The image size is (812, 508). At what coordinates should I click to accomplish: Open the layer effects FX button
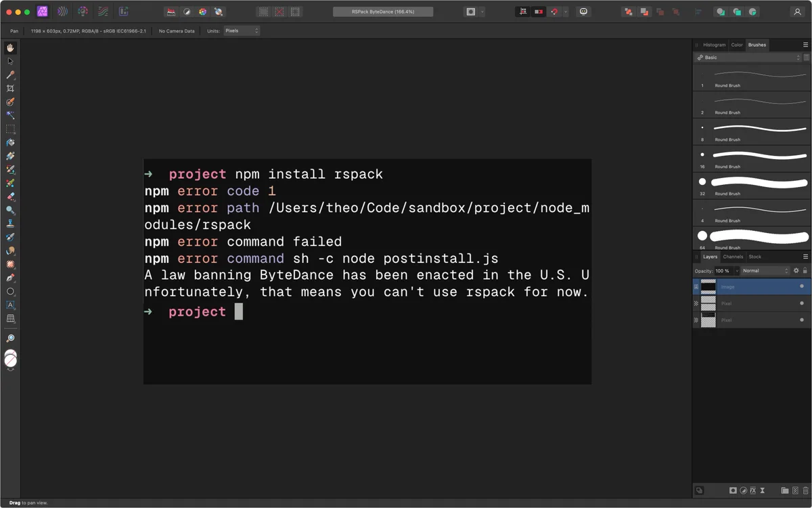752,490
